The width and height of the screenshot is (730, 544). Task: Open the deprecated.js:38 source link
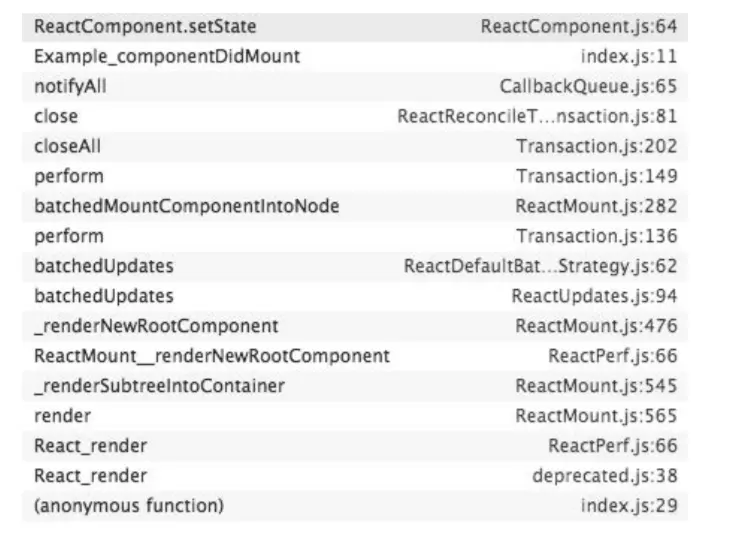(x=604, y=476)
